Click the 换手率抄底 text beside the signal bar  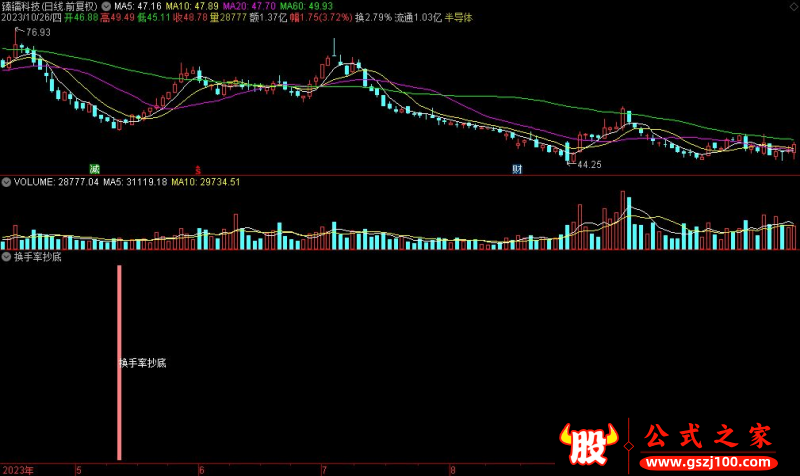pyautogui.click(x=143, y=363)
